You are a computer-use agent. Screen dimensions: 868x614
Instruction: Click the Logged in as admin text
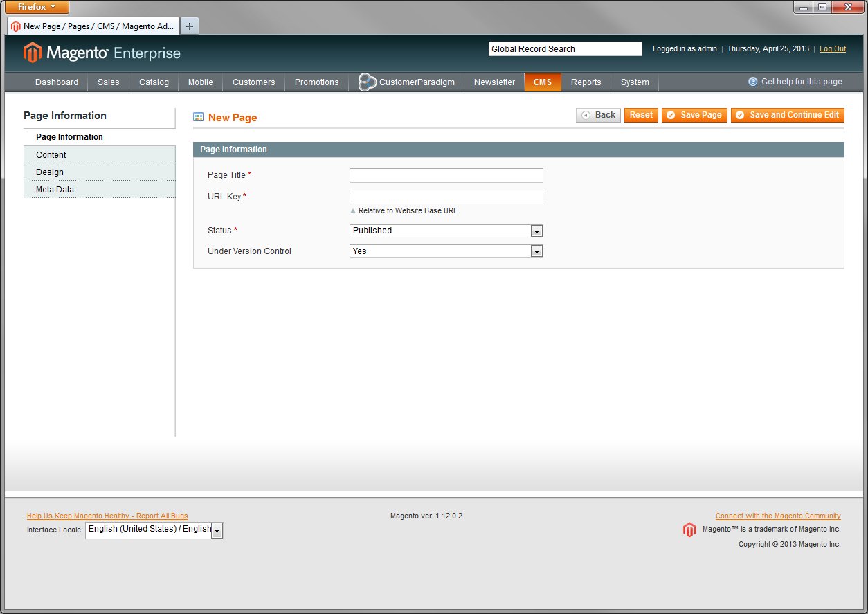(685, 49)
